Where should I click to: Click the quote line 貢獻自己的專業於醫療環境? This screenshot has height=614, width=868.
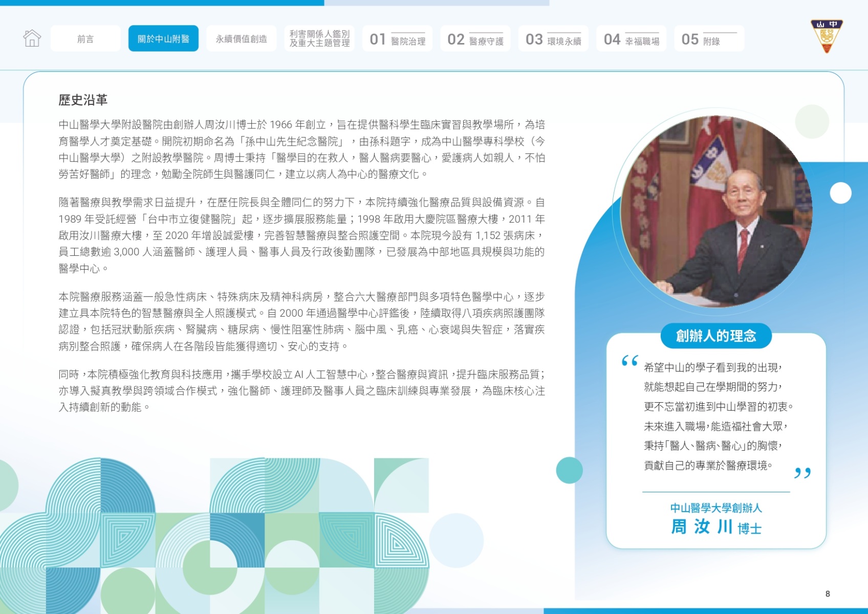(708, 465)
